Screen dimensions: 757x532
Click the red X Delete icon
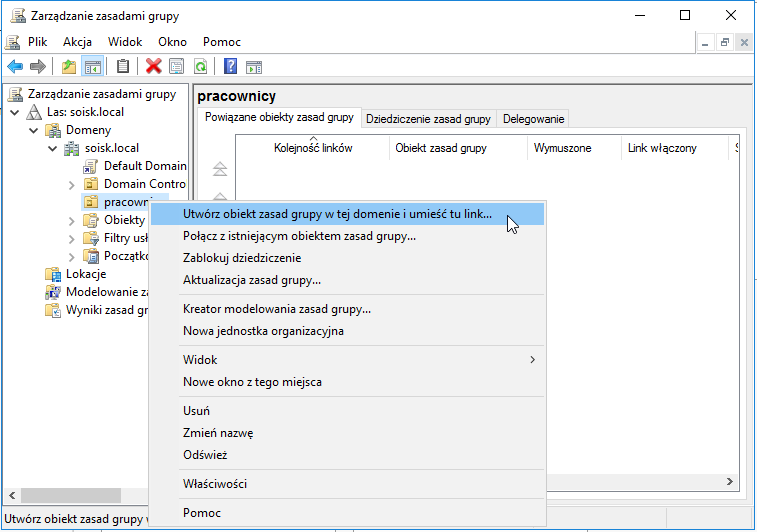154,66
